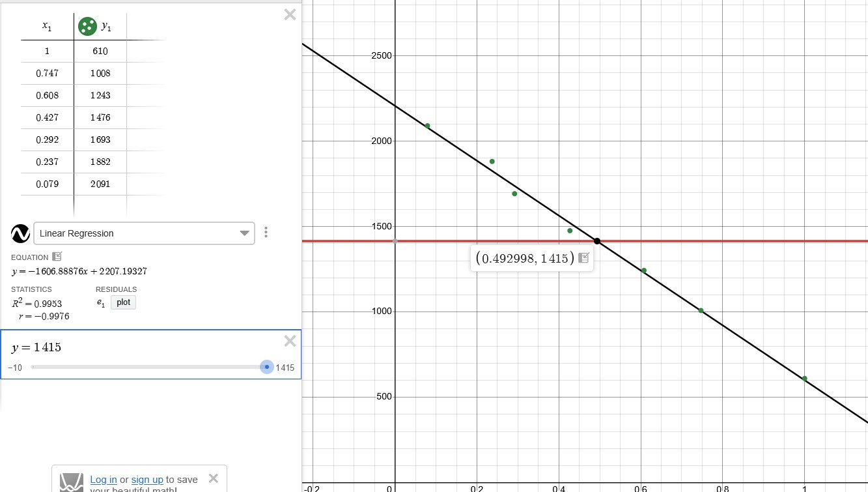Edit the slider maximum limit 1415

tap(285, 368)
